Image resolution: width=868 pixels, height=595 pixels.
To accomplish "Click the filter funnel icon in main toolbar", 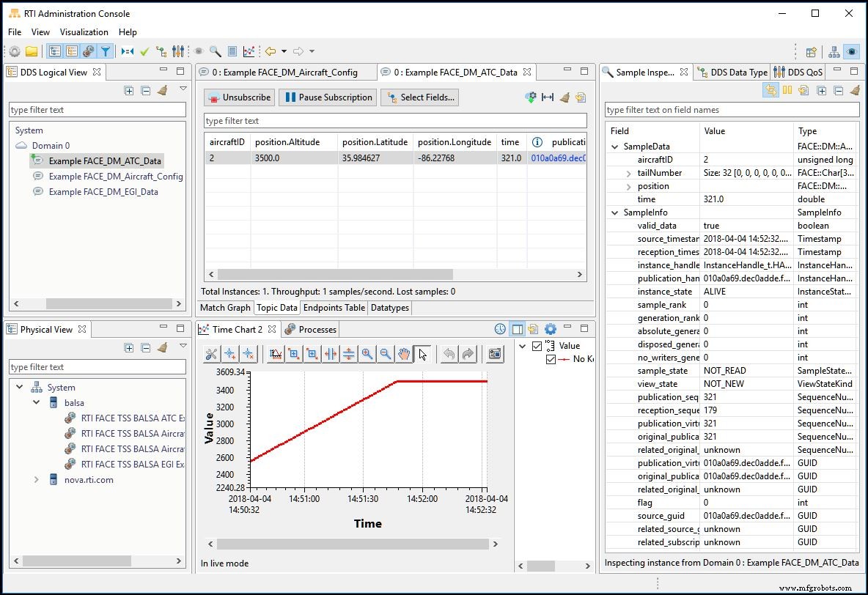I will click(x=107, y=51).
